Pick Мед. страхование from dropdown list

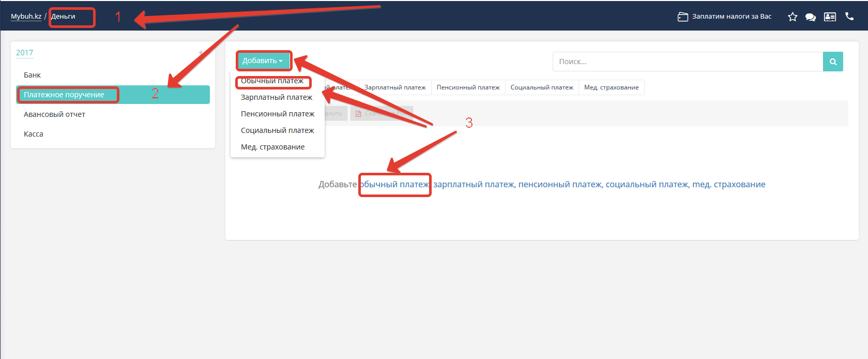point(272,147)
